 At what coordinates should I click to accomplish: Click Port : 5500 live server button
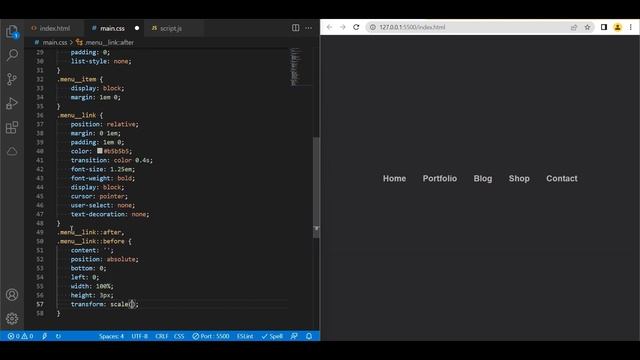(211, 336)
